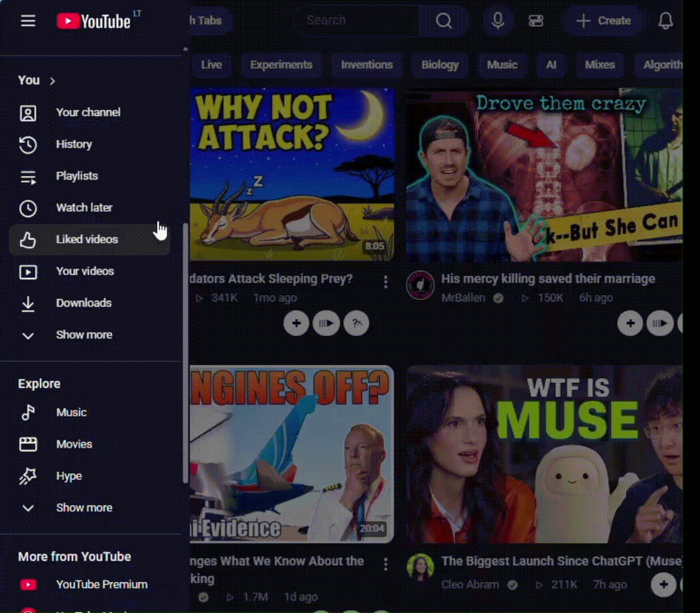Screen dimensions: 700x613
Task: Open the Drove them crazy thumbnail
Action: point(544,175)
